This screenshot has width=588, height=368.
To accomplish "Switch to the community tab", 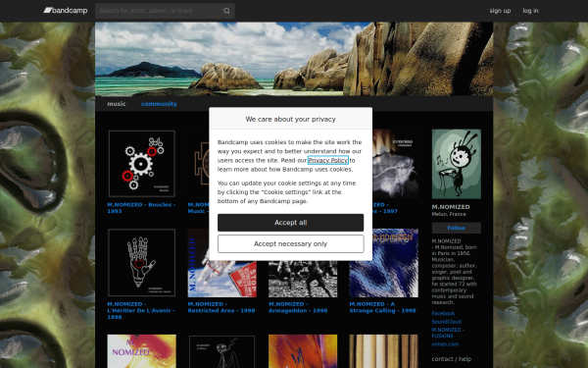I will click(159, 104).
